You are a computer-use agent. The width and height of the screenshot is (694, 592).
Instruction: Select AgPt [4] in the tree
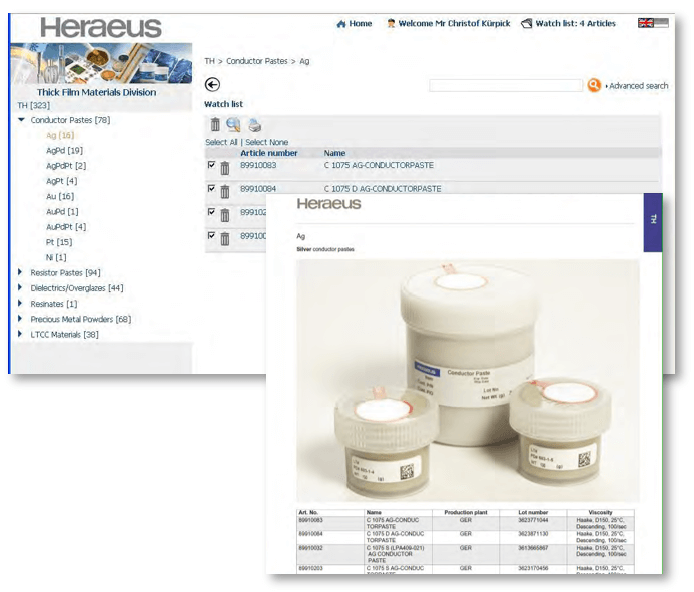[x=62, y=181]
